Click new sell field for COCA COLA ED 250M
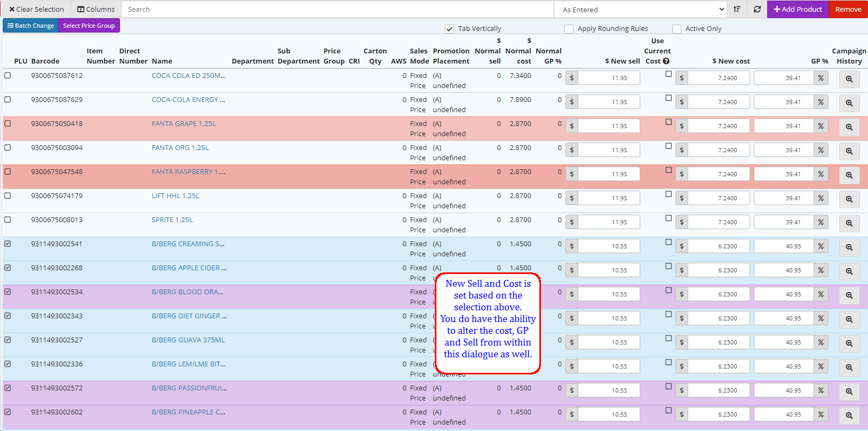Screen dimensions: 868x431 pyautogui.click(x=609, y=78)
